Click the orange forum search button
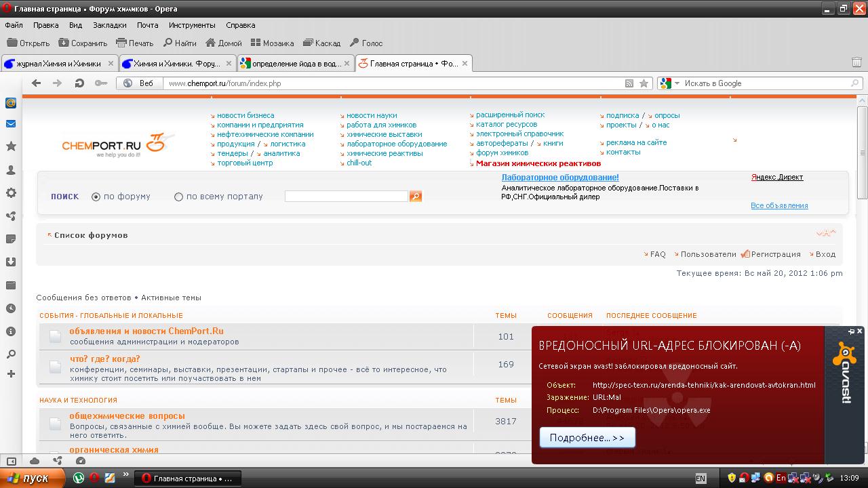Screen dimensions: 868x488 click(x=416, y=197)
